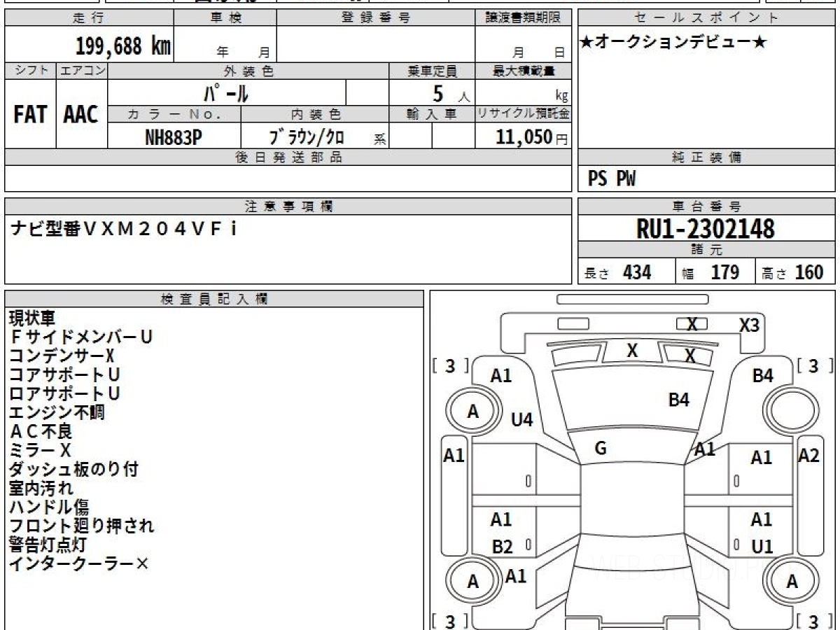
Task: Click the 輸入車 header
Action: point(432,114)
